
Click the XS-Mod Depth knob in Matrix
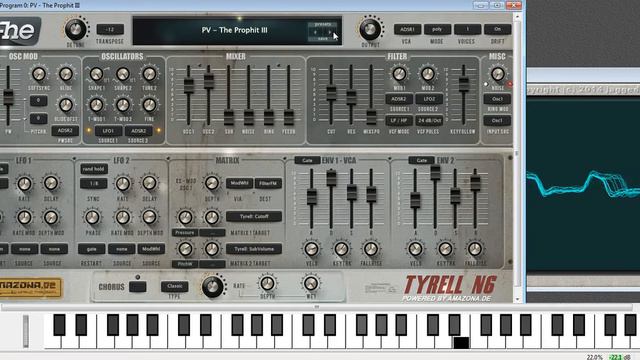coord(211,183)
